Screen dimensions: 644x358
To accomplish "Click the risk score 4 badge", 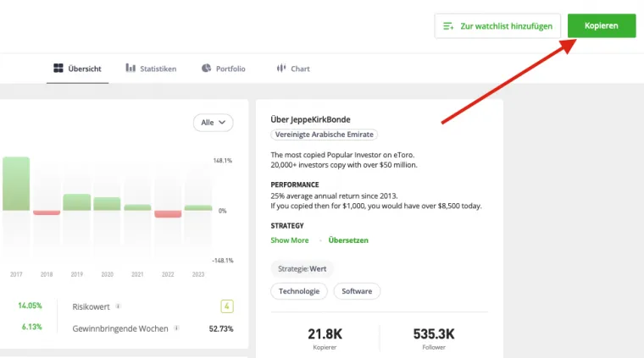I will [227, 306].
